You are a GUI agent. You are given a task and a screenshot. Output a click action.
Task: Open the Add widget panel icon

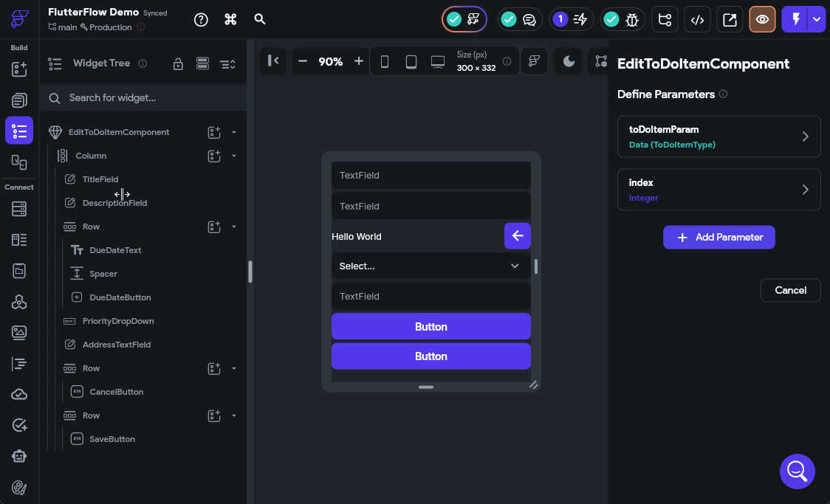(19, 69)
